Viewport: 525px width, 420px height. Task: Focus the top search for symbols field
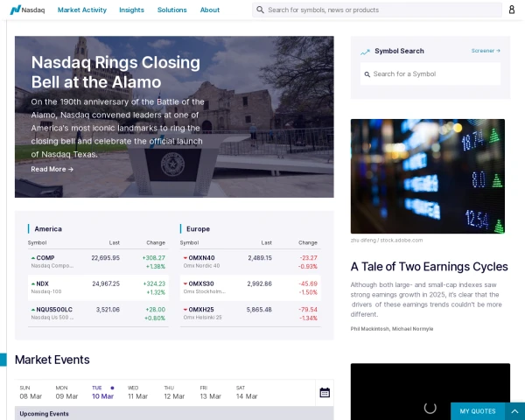(x=377, y=10)
